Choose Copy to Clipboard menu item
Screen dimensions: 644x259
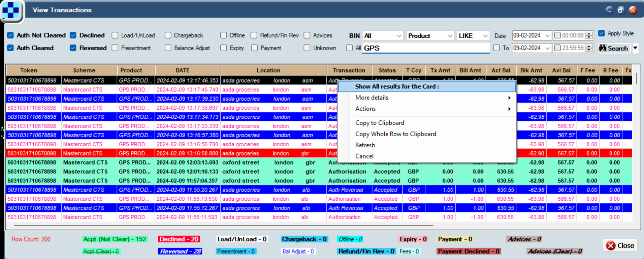coord(427,123)
